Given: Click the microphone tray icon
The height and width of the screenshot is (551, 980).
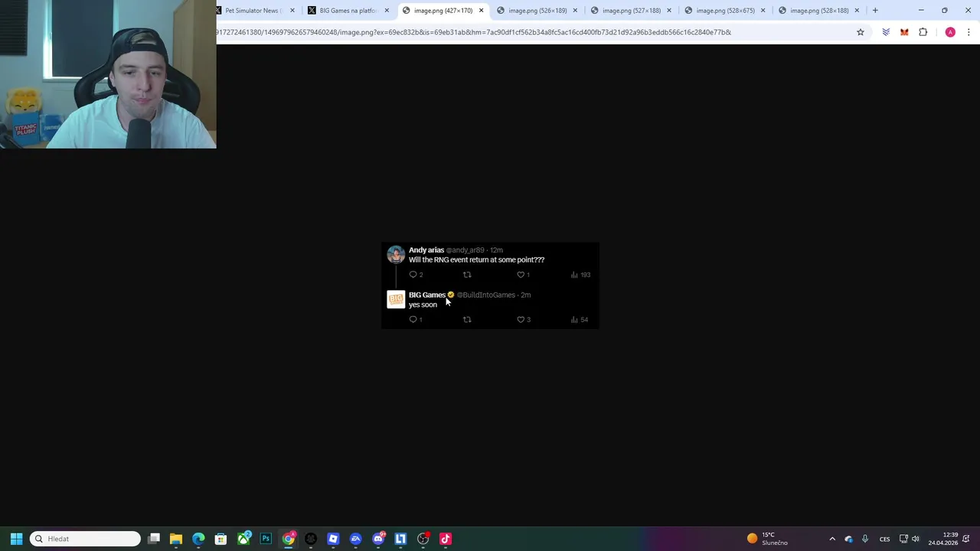Looking at the screenshot, I should click(865, 539).
